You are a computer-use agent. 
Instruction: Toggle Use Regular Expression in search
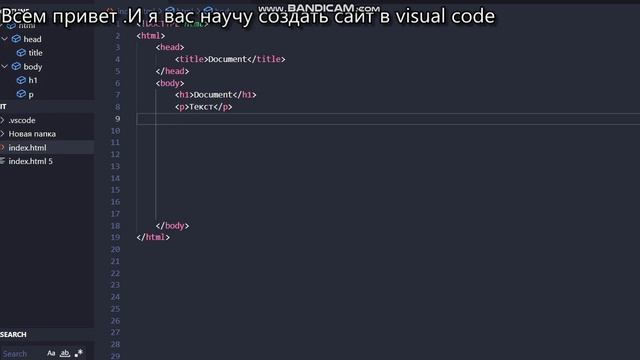(79, 353)
